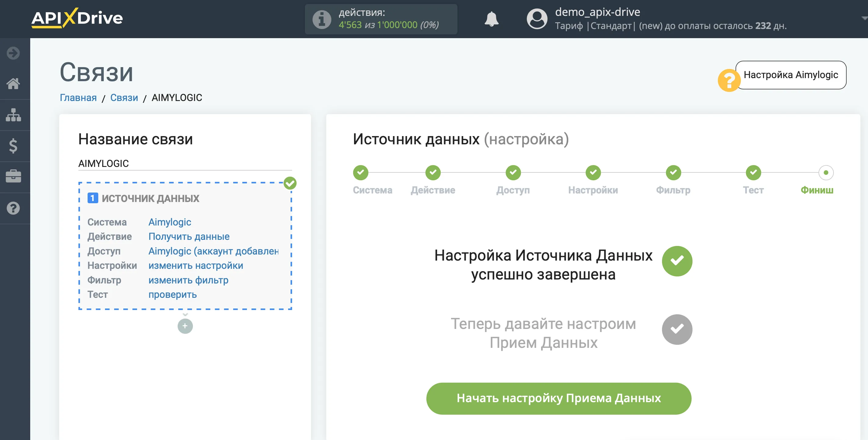Image resolution: width=868 pixels, height=440 pixels.
Task: Click изменить настройки link
Action: coord(195,265)
